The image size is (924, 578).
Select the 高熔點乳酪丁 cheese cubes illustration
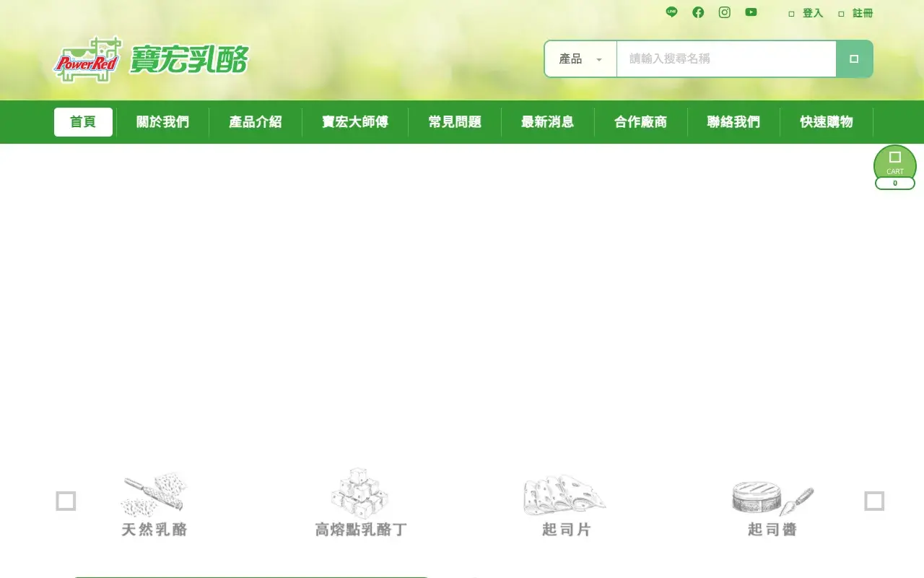(360, 493)
